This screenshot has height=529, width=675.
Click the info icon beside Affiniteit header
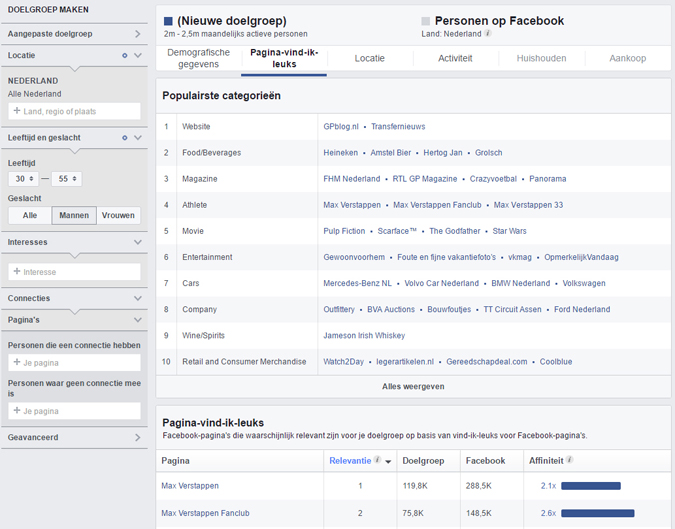(x=569, y=460)
